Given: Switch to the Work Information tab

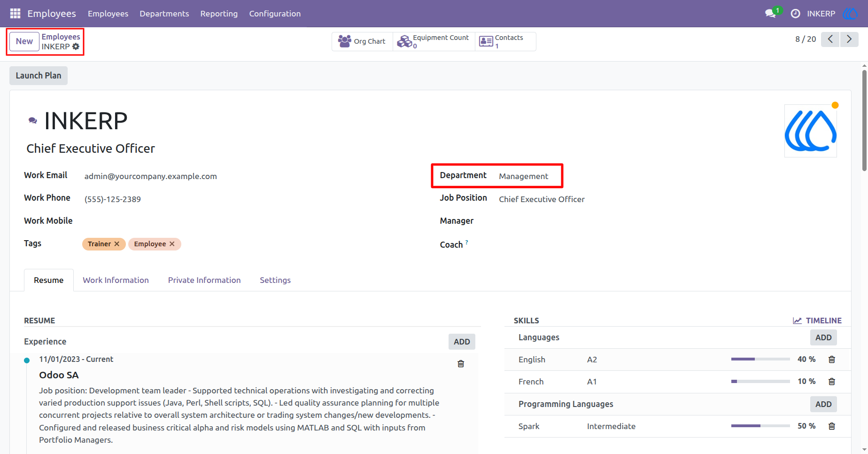Looking at the screenshot, I should pyautogui.click(x=116, y=280).
